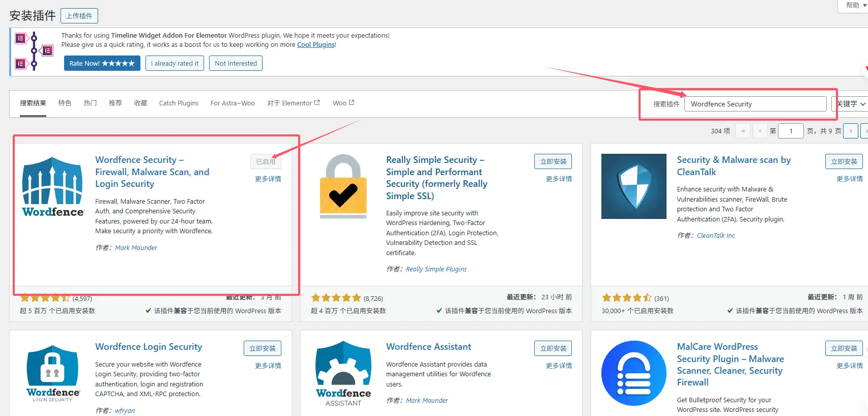
Task: Go to the next results page
Action: click(x=850, y=131)
